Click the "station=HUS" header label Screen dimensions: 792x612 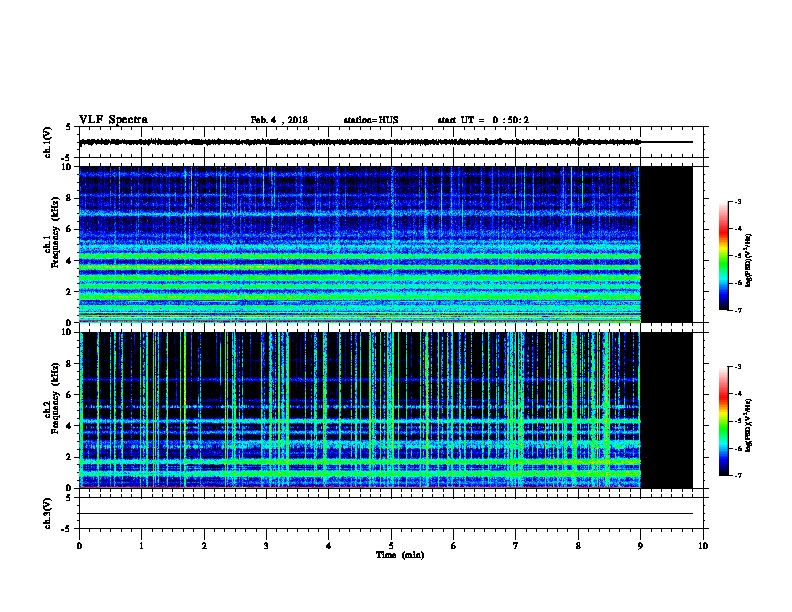pos(371,120)
